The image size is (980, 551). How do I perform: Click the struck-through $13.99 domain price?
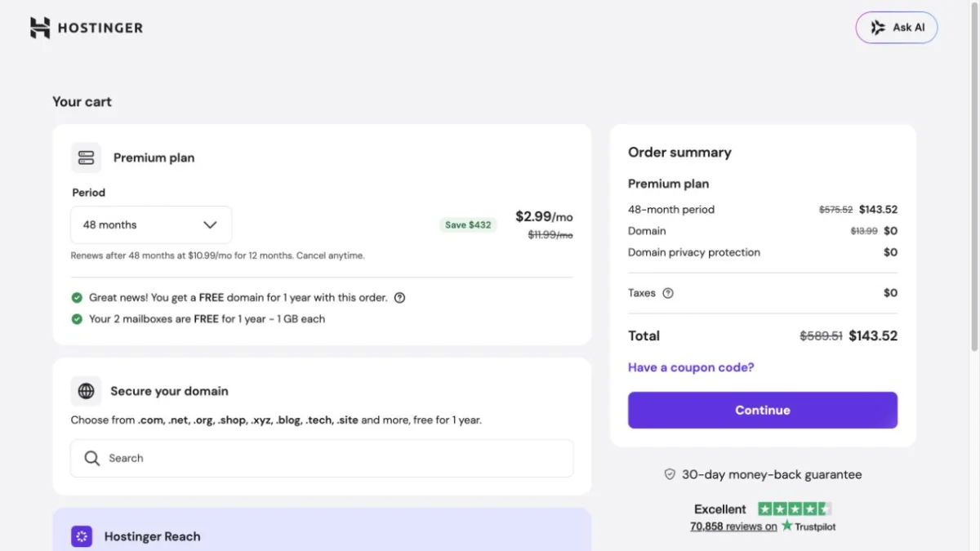864,231
